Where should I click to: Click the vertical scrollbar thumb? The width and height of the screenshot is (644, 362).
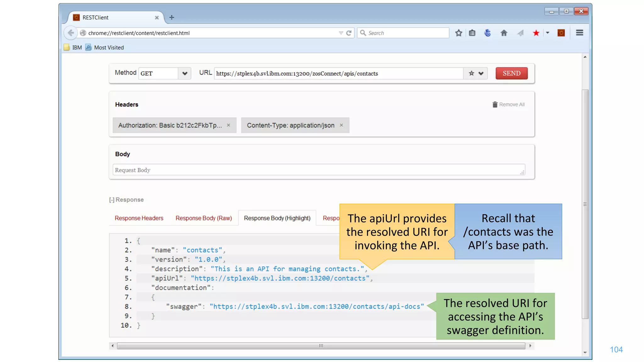pyautogui.click(x=585, y=204)
